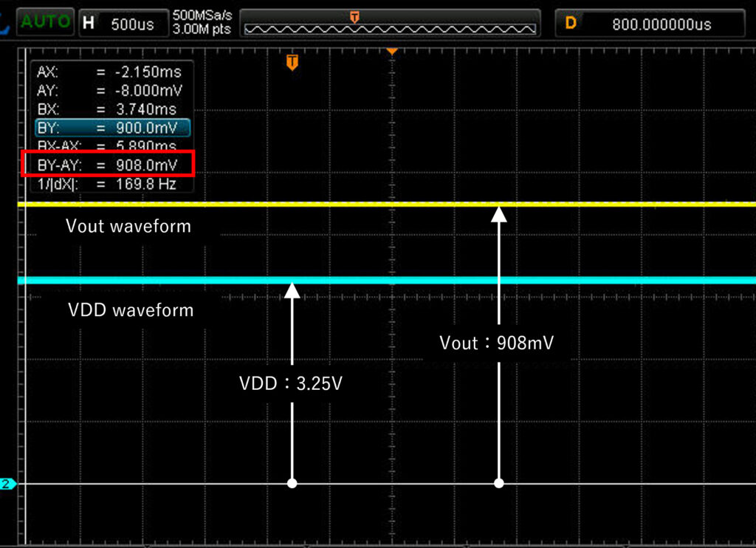The width and height of the screenshot is (756, 548).
Task: Click the orange trigger T marker above the grid
Action: click(292, 62)
